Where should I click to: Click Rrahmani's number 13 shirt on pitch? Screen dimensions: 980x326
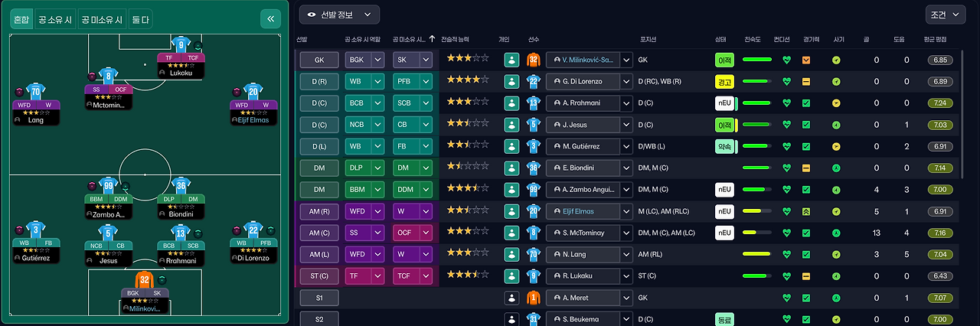coord(181,233)
